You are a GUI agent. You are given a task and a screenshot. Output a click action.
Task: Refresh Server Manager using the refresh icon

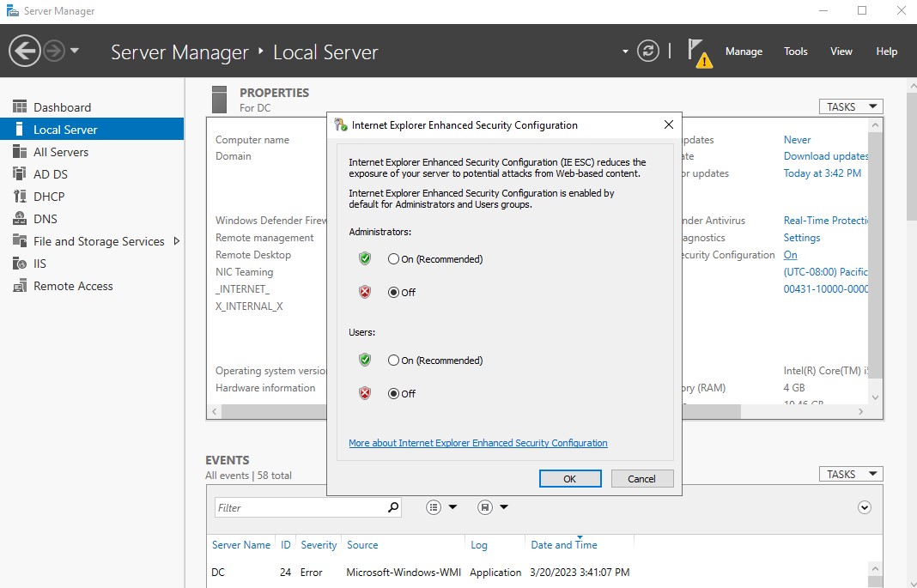(648, 51)
